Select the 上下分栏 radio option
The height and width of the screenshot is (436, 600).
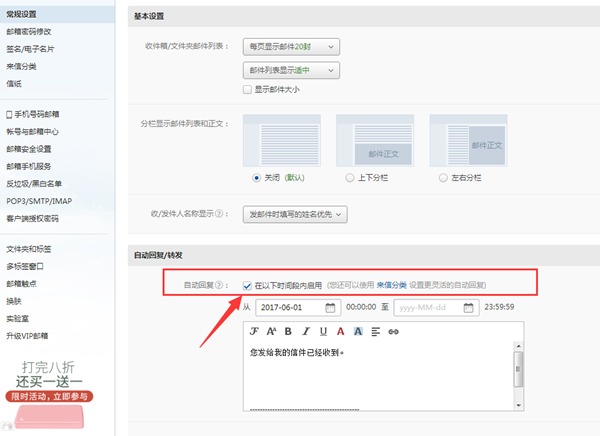(350, 178)
